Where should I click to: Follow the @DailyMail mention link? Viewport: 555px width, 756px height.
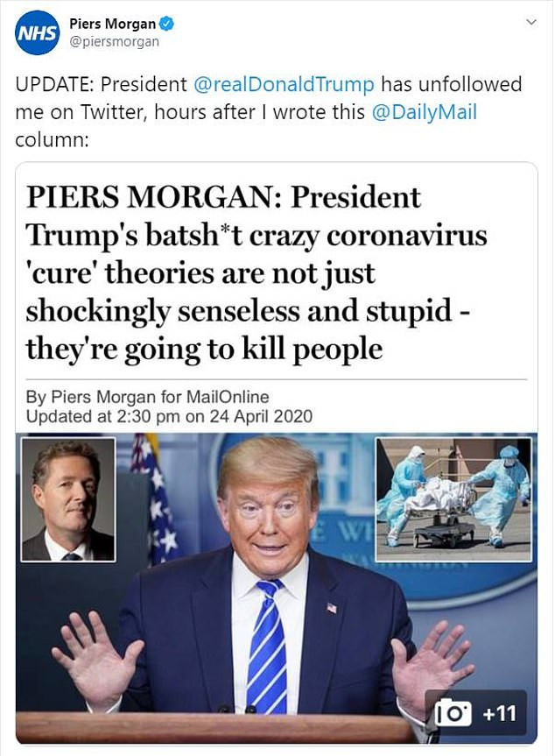tap(424, 112)
